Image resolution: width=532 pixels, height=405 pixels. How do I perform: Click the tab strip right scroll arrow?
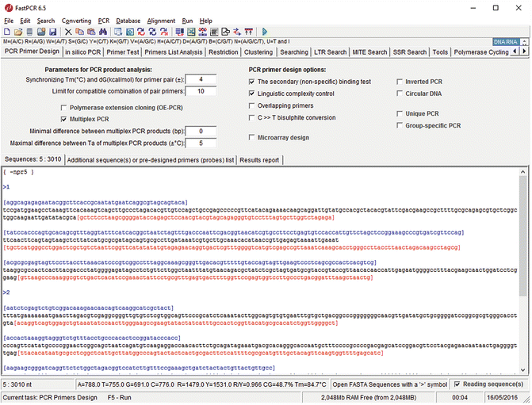pyautogui.click(x=524, y=52)
